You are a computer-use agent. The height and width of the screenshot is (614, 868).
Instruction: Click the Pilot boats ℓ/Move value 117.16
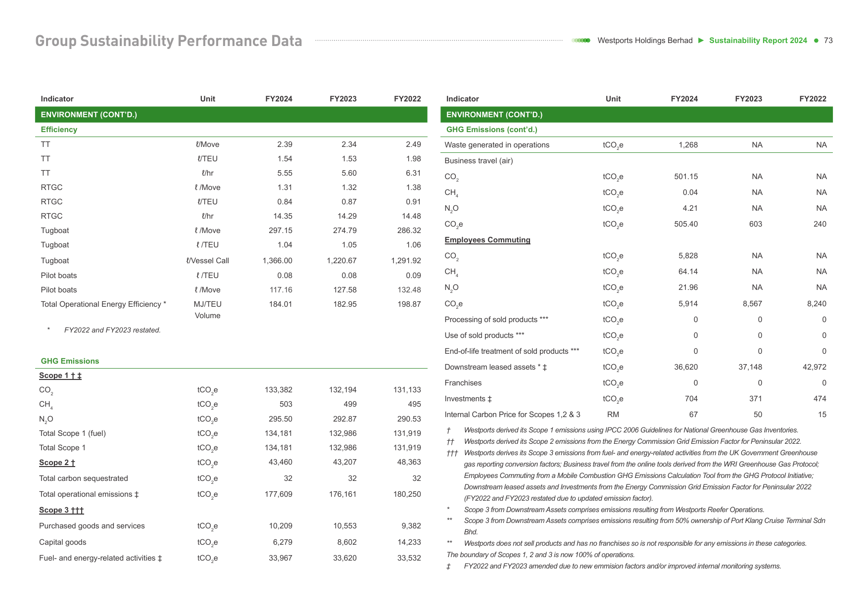281,290
